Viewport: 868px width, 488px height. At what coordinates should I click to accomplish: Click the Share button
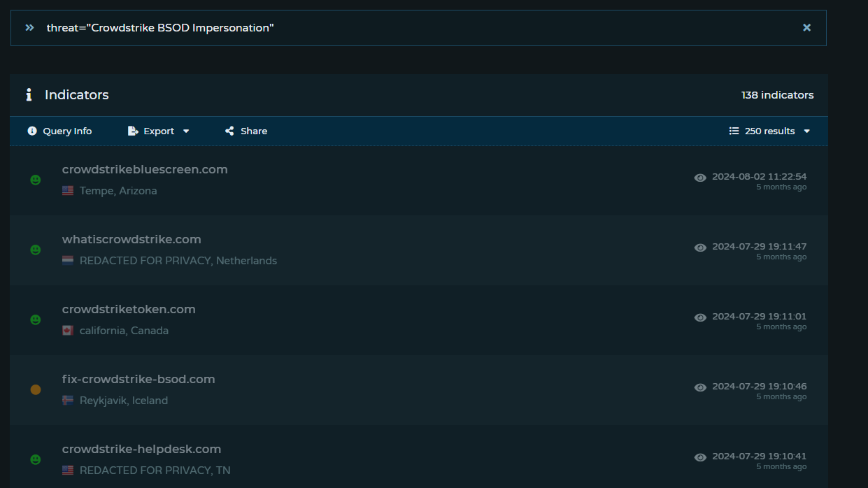246,131
